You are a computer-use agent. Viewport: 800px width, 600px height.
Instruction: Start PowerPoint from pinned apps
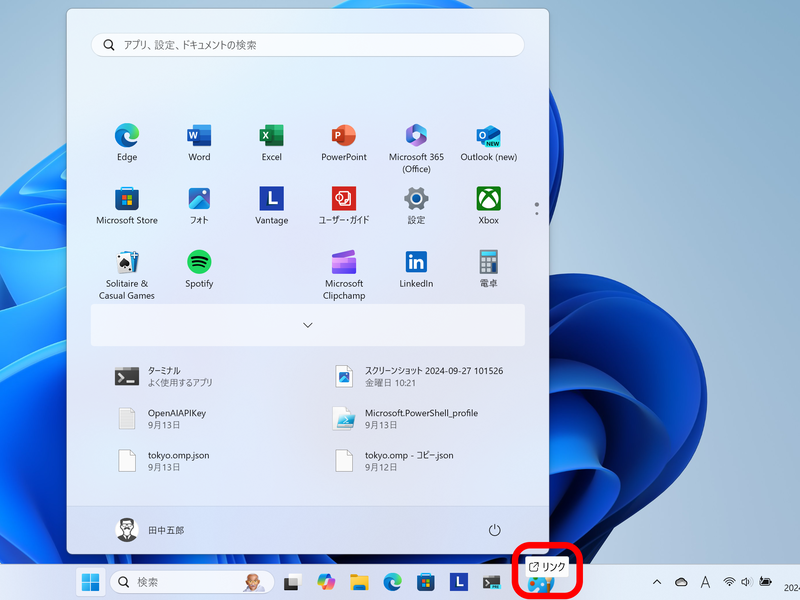(x=344, y=142)
